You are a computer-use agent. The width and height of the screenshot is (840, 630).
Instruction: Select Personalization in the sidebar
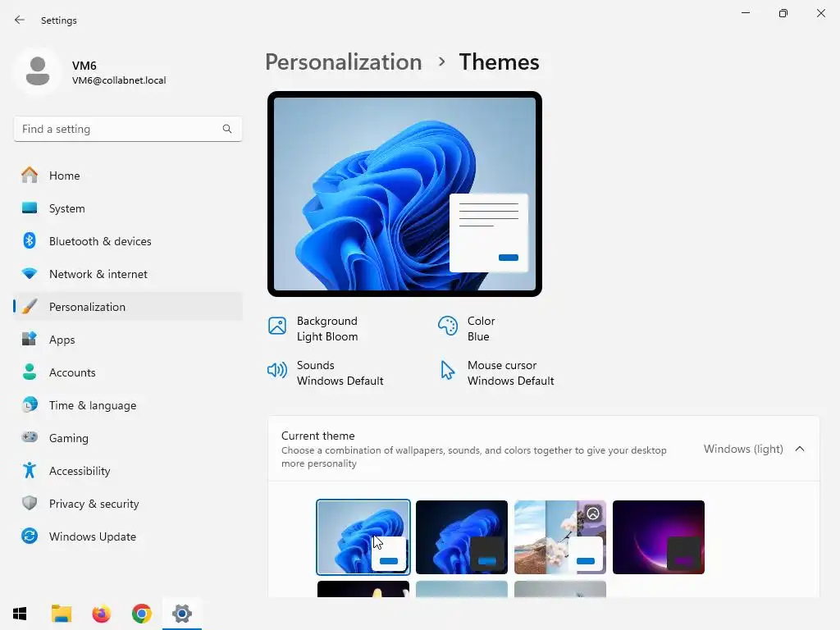127,307
